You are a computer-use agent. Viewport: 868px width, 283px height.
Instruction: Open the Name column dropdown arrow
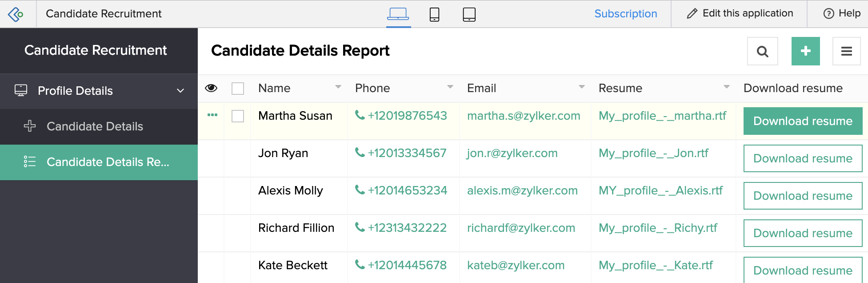pos(338,87)
